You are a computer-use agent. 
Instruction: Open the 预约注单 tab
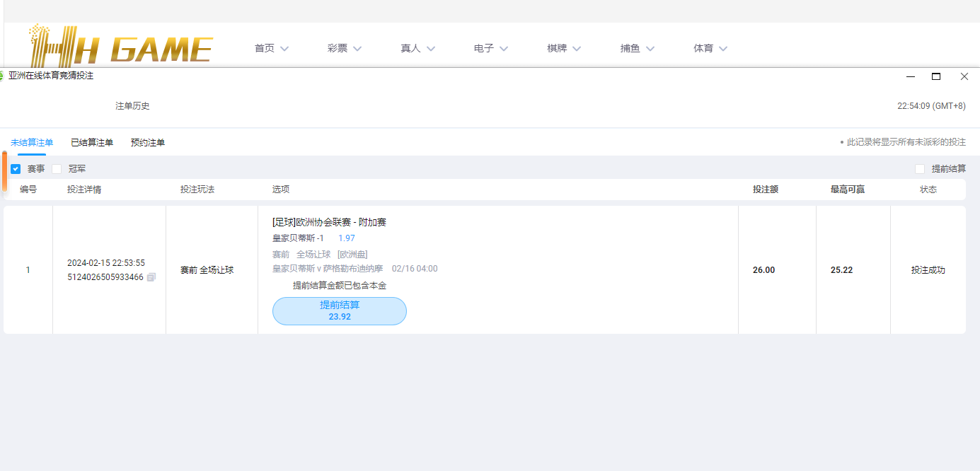(x=148, y=142)
